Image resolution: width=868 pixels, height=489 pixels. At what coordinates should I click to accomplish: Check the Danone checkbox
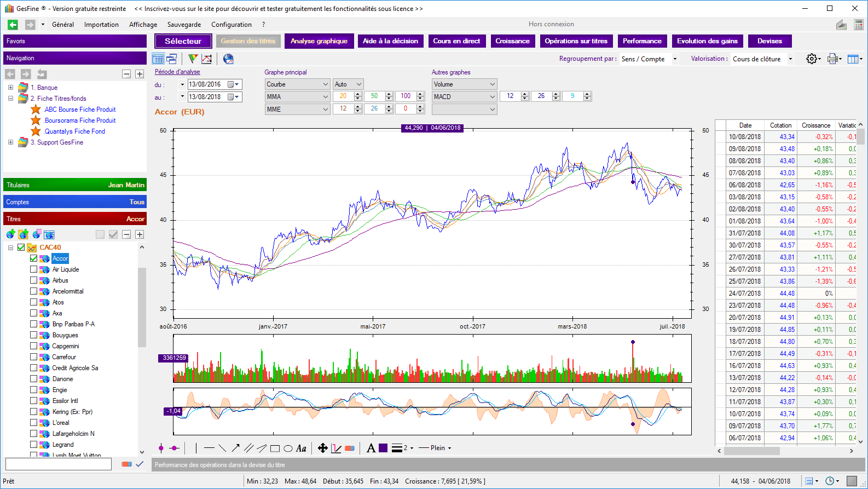point(34,379)
